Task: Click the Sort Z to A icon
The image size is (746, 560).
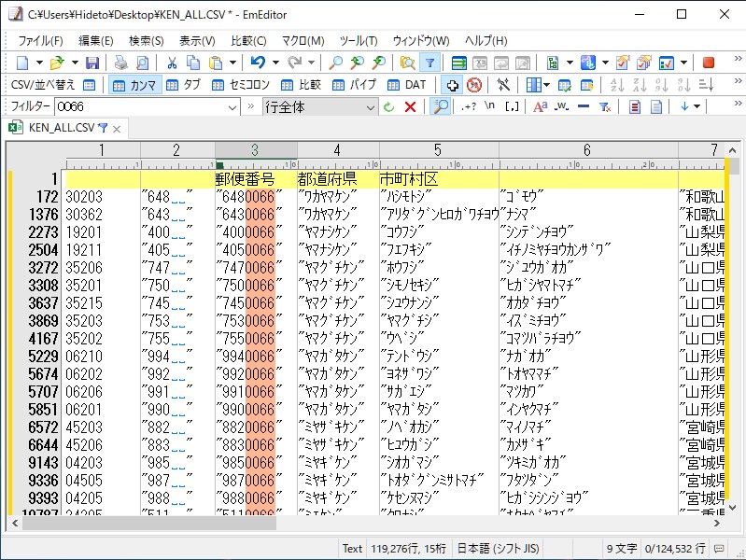Action: pos(640,85)
